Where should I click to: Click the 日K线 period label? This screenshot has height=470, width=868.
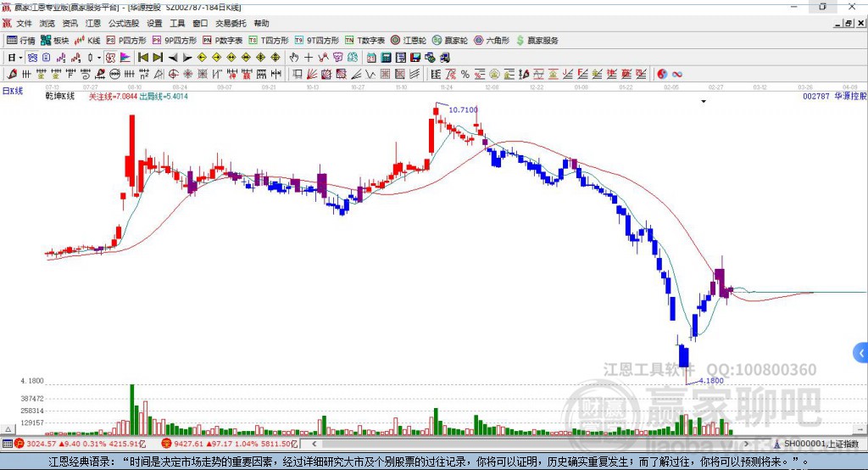[13, 92]
